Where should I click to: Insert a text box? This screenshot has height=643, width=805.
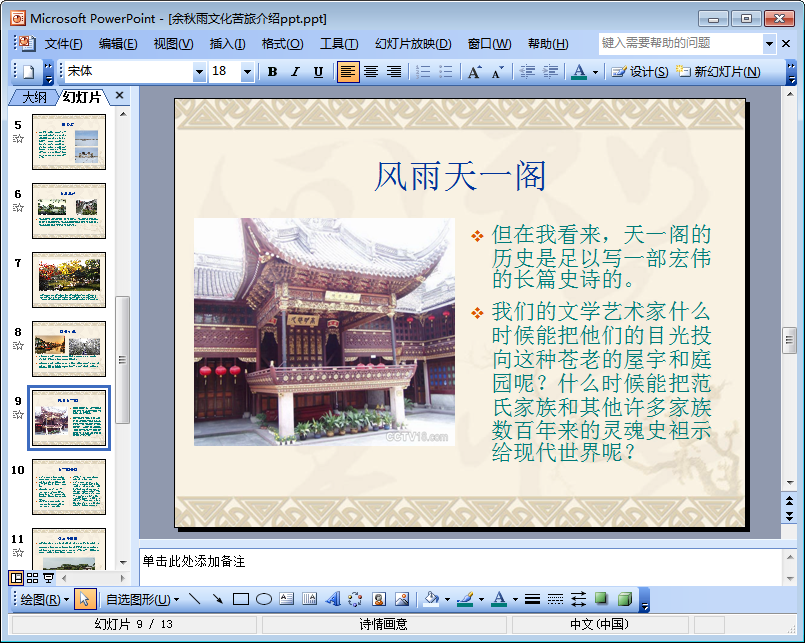click(287, 600)
